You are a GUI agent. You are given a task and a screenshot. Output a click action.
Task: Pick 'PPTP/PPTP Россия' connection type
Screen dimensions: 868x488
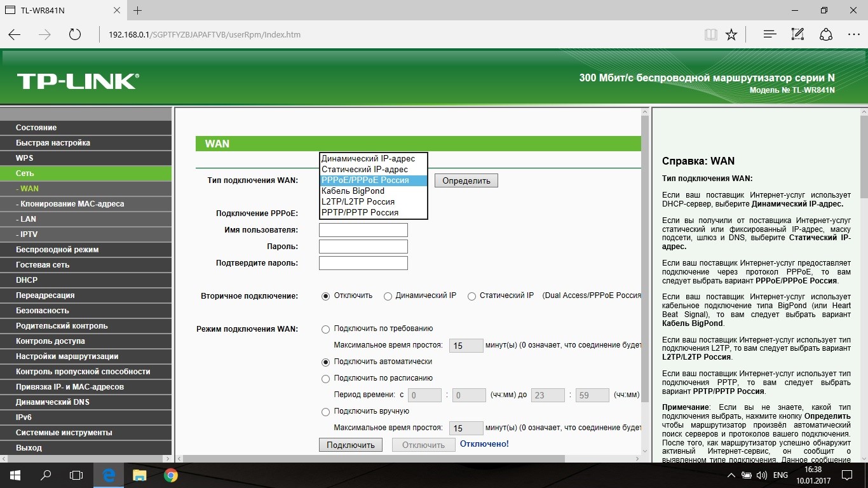pos(360,212)
